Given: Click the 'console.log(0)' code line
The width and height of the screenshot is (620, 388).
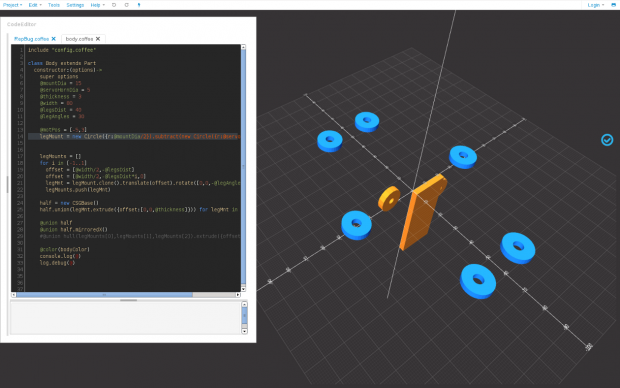Looking at the screenshot, I should (60, 256).
